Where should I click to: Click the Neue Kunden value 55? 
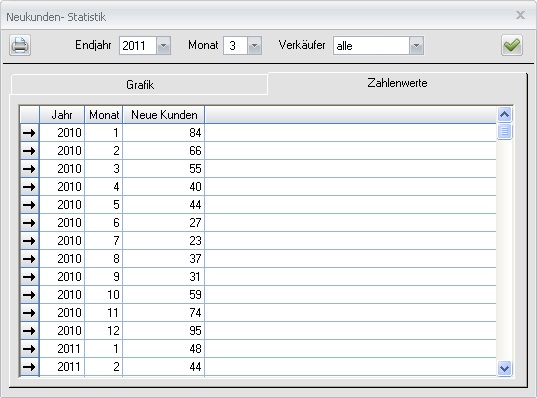[164, 169]
